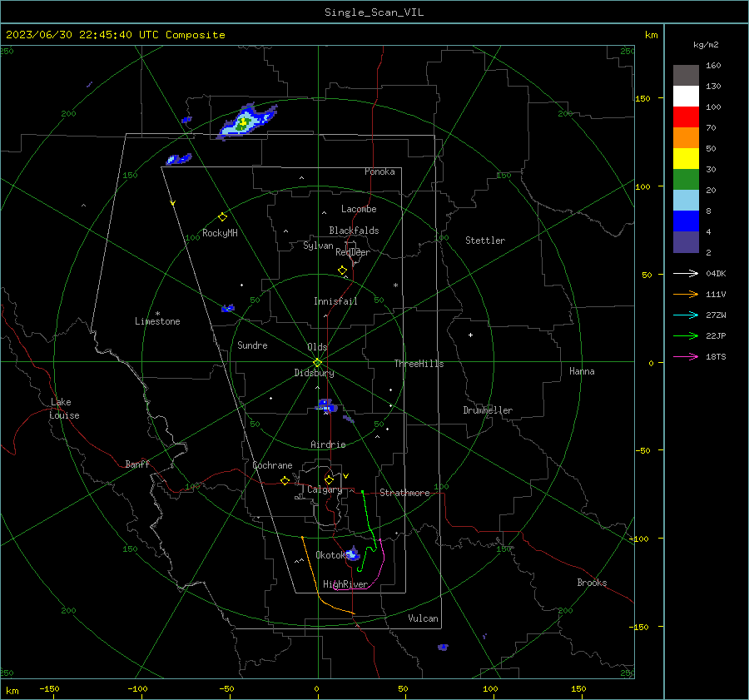This screenshot has height=700, width=749.
Task: Select the light blue 8-20 color swatch
Action: coord(686,201)
